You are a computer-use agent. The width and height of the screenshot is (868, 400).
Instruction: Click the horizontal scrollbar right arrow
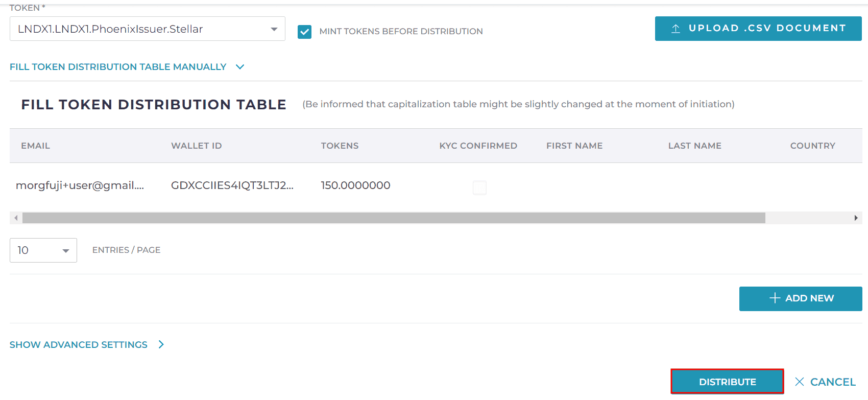856,218
